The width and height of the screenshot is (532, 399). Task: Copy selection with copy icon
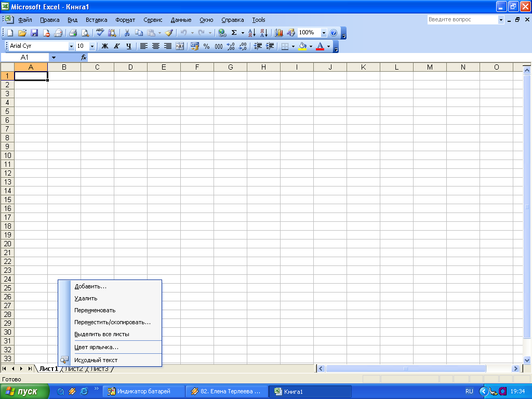coord(139,33)
